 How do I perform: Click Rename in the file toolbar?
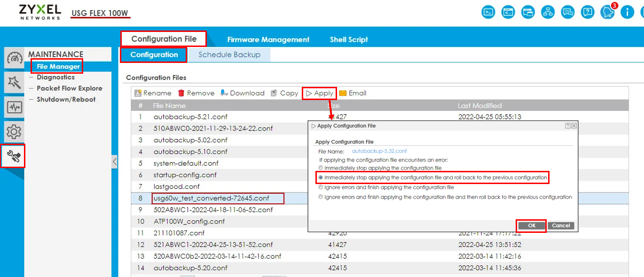click(x=153, y=93)
